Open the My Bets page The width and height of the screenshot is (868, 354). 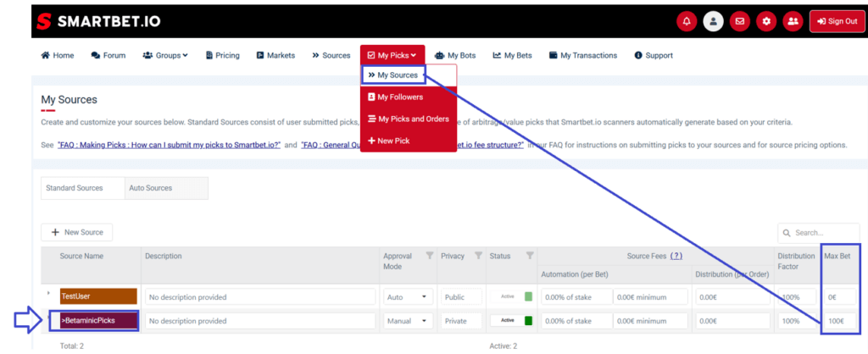[x=513, y=55]
